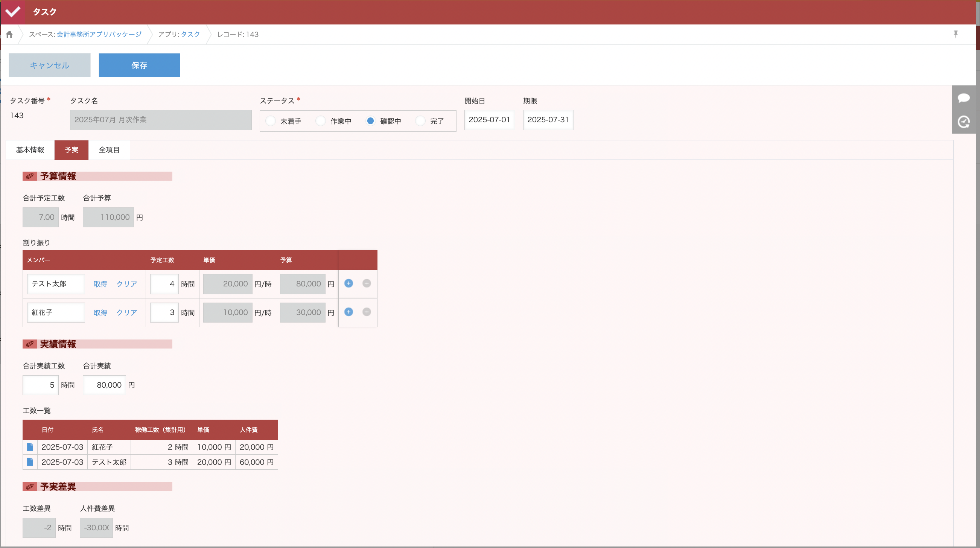Click the 予定工数 field showing 3
The image size is (980, 548).
coord(164,312)
